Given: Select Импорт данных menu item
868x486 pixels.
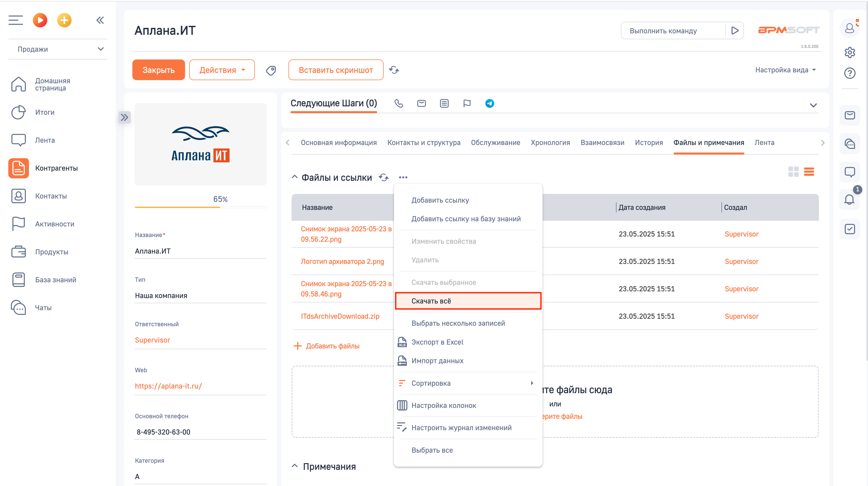Looking at the screenshot, I should (468, 361).
